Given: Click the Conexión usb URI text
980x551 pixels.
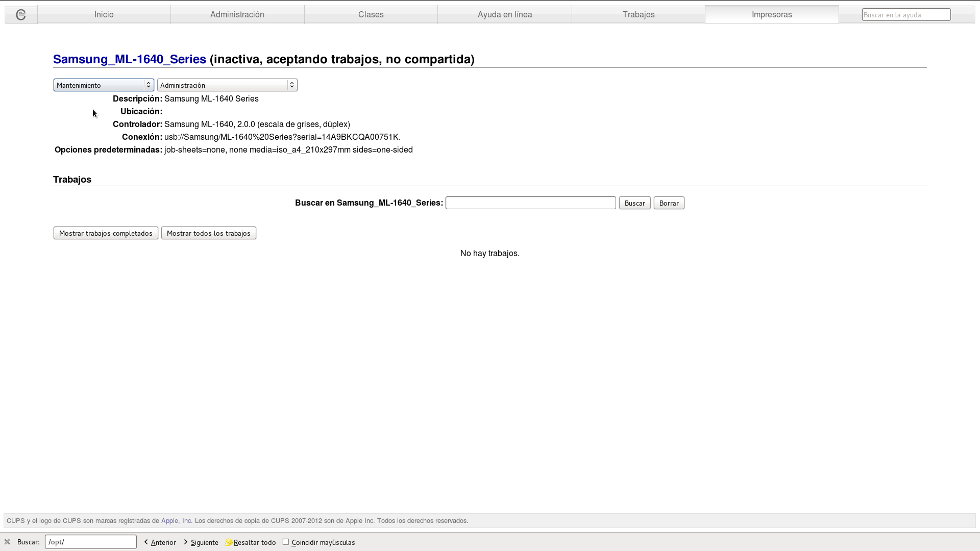Looking at the screenshot, I should pyautogui.click(x=282, y=137).
